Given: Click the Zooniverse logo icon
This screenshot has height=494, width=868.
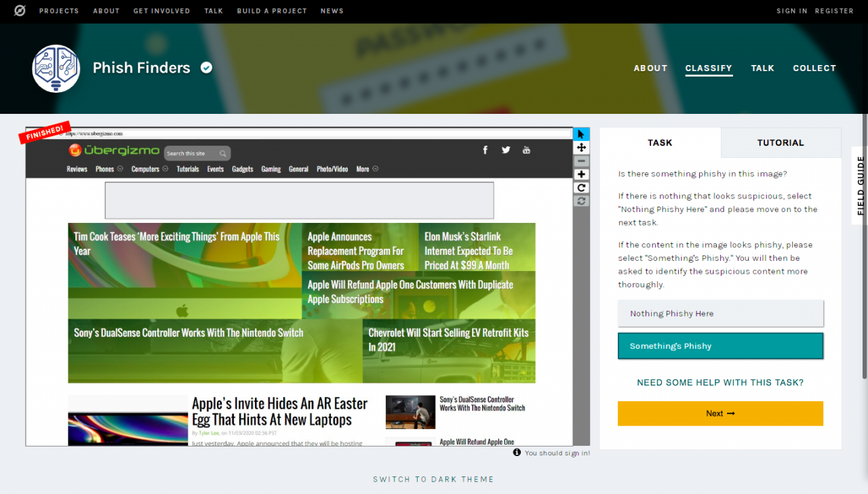Looking at the screenshot, I should (20, 11).
